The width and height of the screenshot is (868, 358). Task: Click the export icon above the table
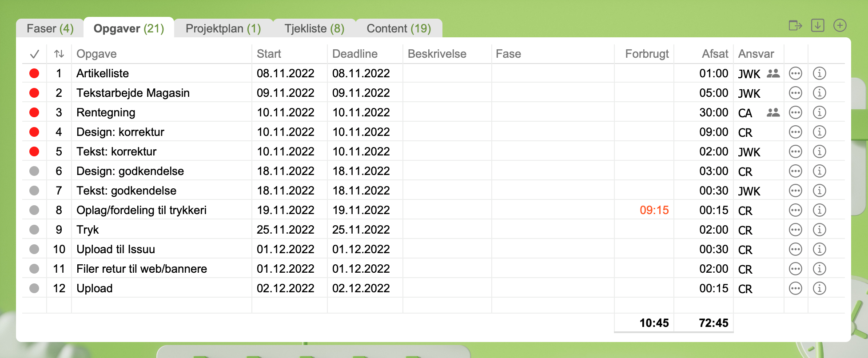tap(795, 26)
